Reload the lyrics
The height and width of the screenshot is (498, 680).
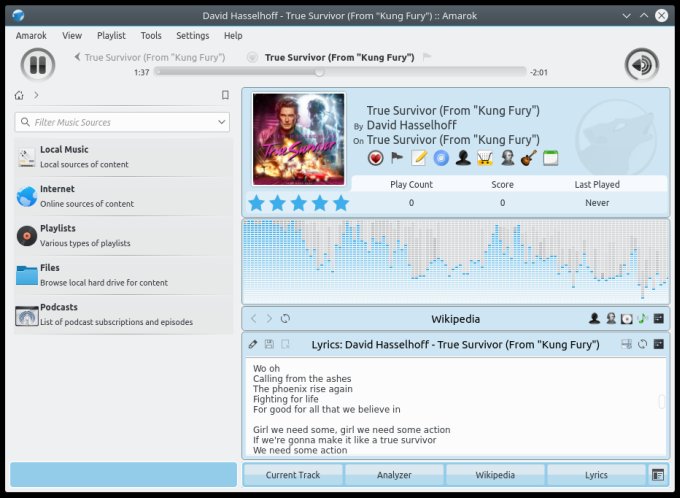click(x=642, y=344)
